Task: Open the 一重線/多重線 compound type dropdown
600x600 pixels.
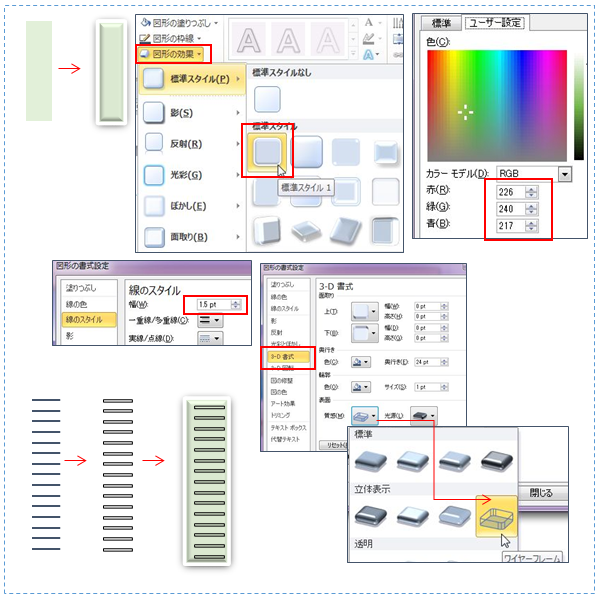Action: click(x=210, y=320)
